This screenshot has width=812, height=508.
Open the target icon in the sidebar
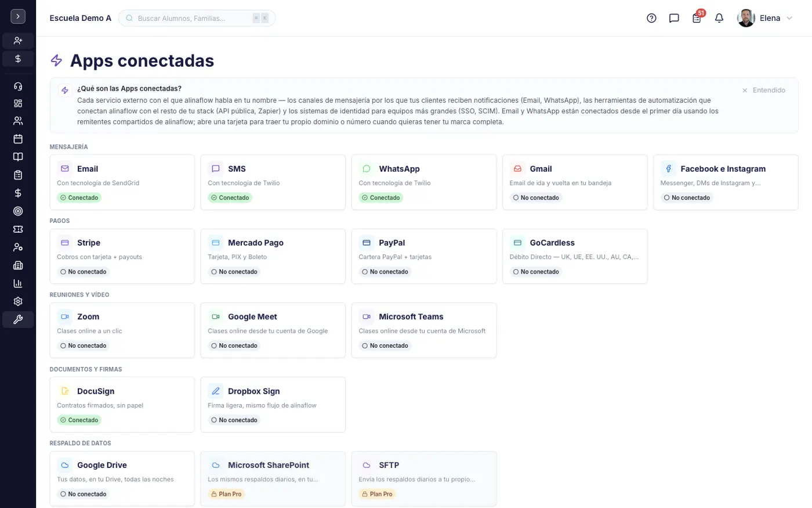[18, 211]
